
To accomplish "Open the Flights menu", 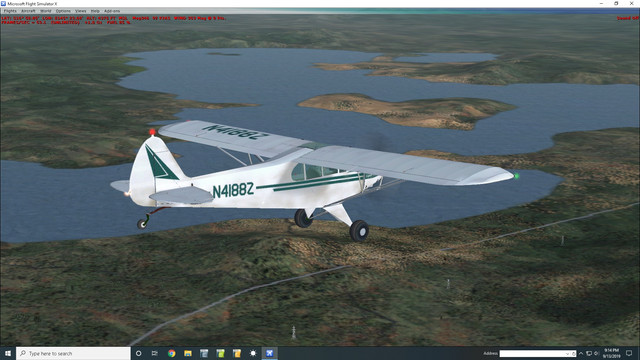I will (x=10, y=11).
